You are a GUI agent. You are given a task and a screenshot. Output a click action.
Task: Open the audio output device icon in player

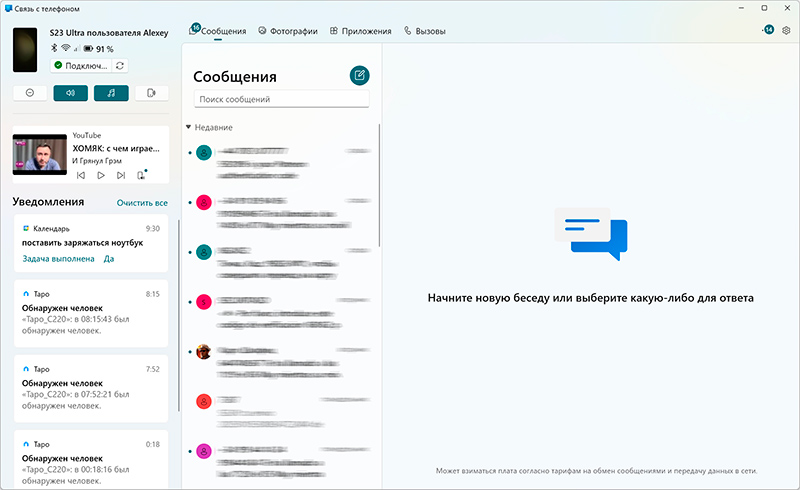point(141,175)
